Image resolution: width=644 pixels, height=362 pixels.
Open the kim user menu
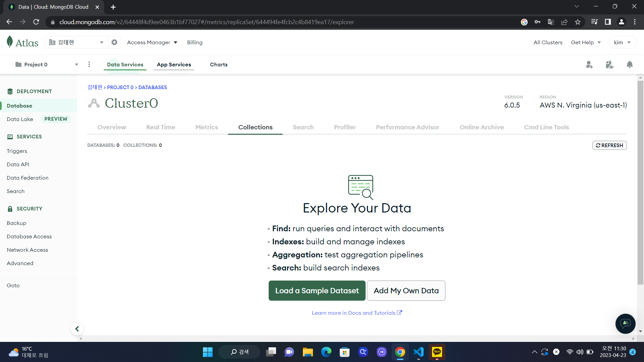(623, 42)
